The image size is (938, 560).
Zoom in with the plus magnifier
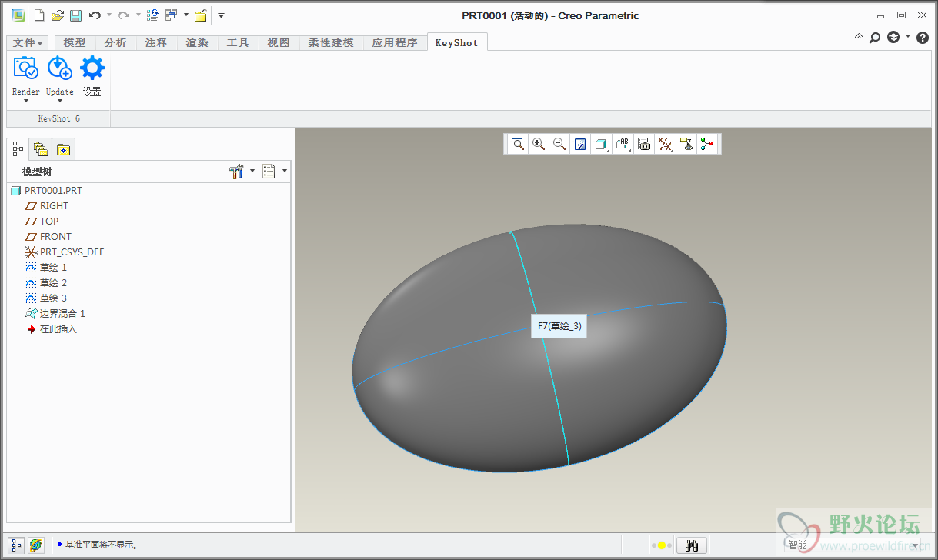point(539,144)
